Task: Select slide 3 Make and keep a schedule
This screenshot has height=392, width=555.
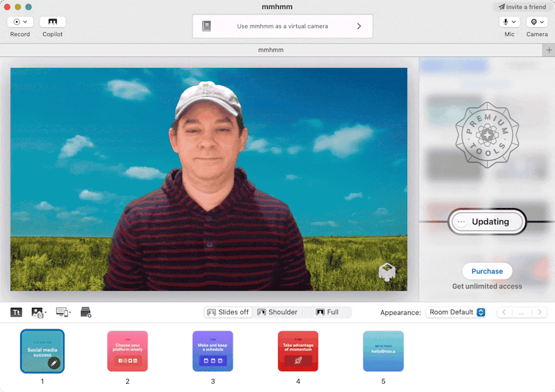Action: (x=213, y=351)
